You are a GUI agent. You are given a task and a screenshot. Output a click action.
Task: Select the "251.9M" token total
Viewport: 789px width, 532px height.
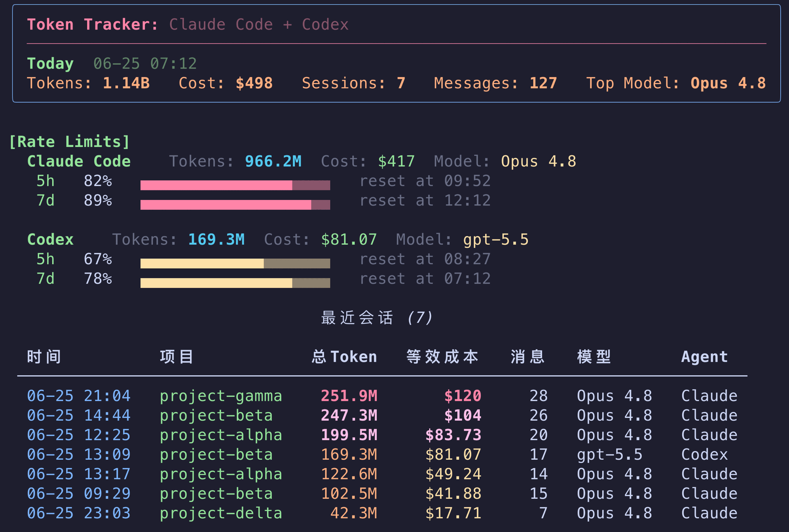click(349, 396)
